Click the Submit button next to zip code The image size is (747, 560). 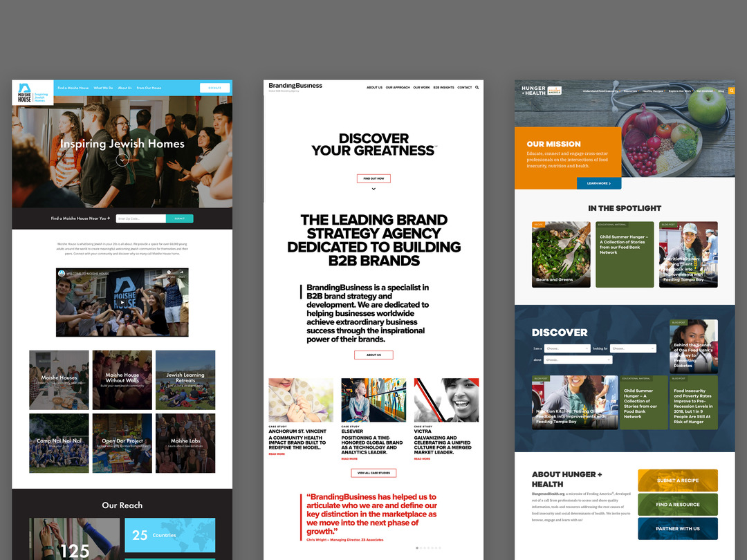180,218
